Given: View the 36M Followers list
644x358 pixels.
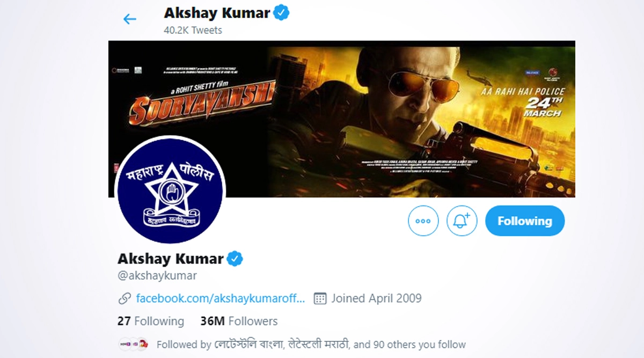Looking at the screenshot, I should tap(239, 321).
